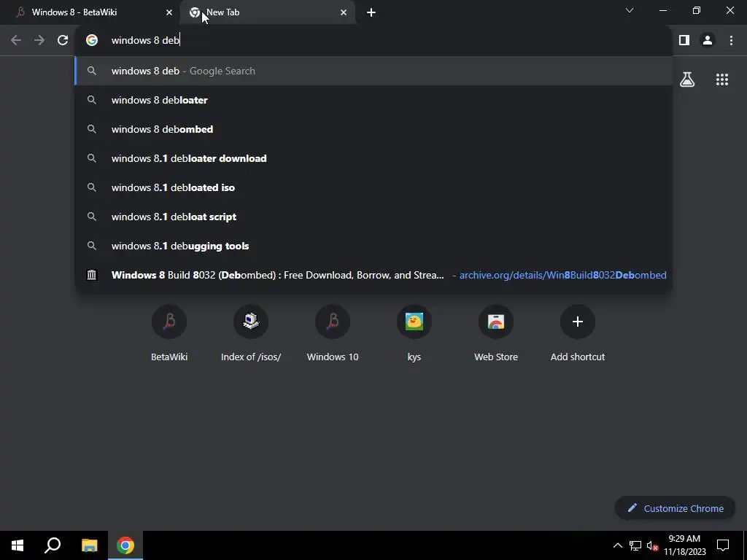Go back using the back arrow
The image size is (747, 560).
coord(16,40)
